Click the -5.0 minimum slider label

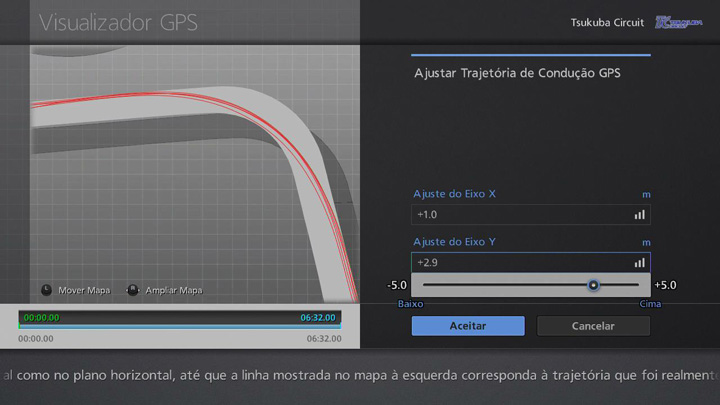[x=397, y=285]
